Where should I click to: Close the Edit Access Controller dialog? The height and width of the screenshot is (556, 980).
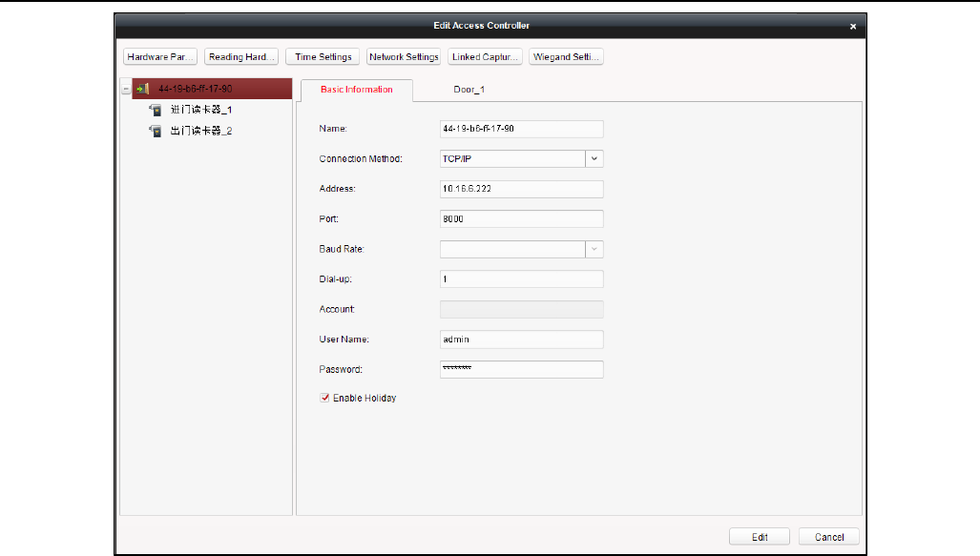coord(852,27)
